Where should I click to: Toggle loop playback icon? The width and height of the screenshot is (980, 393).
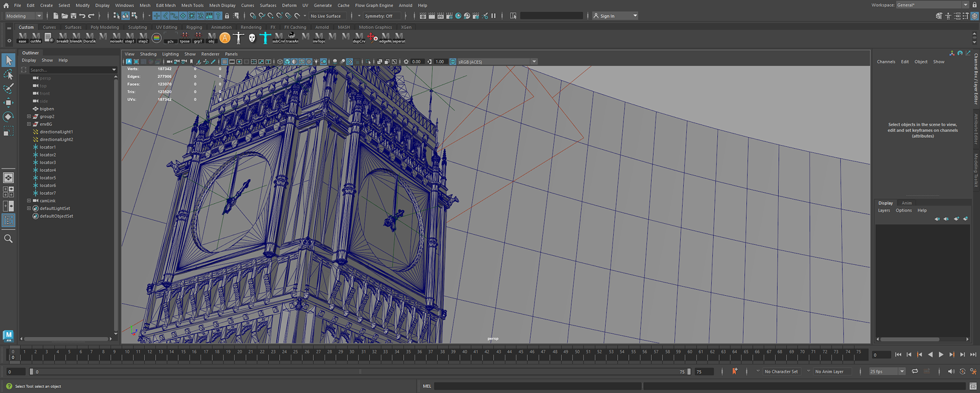pos(915,371)
